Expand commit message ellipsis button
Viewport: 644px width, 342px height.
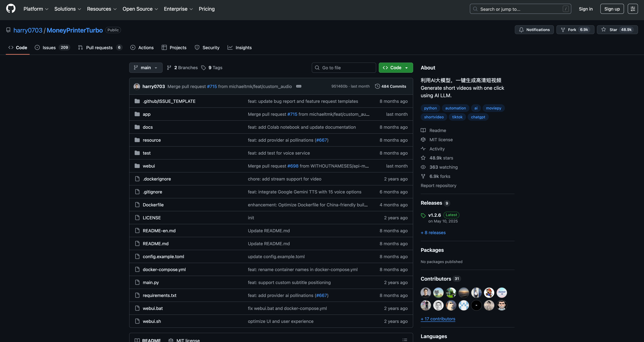(299, 86)
